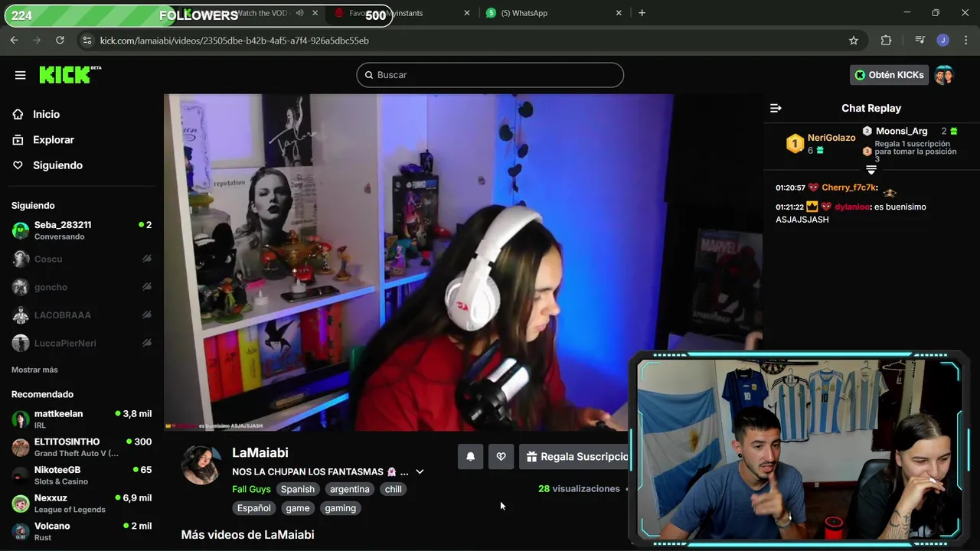Open the user profile avatar menu

(x=944, y=75)
